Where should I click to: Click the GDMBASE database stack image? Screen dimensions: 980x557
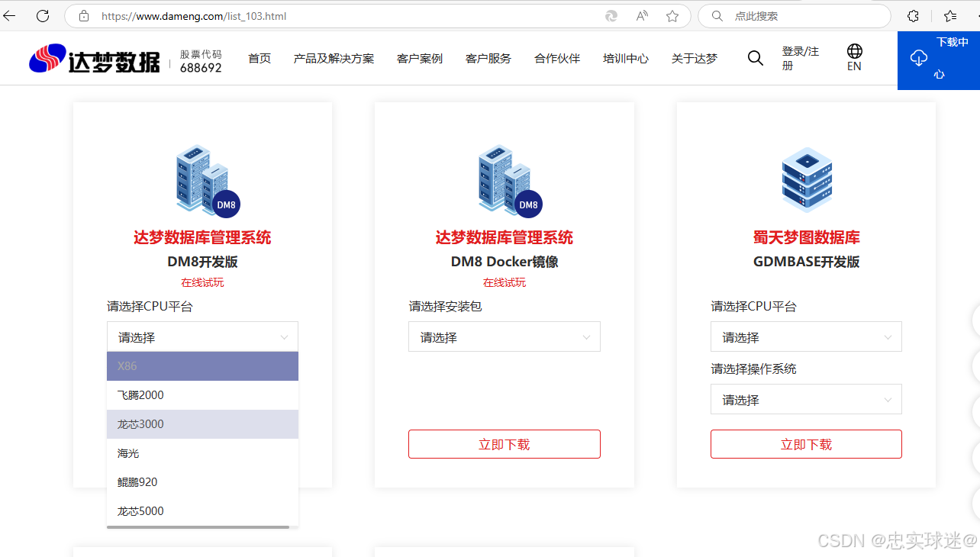coord(807,180)
